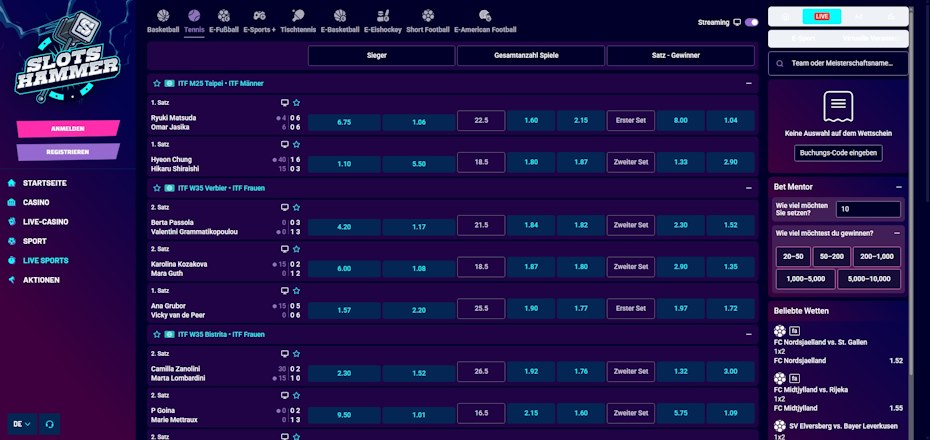
Task: Select the E-Fußball sport icon
Action: (224, 15)
